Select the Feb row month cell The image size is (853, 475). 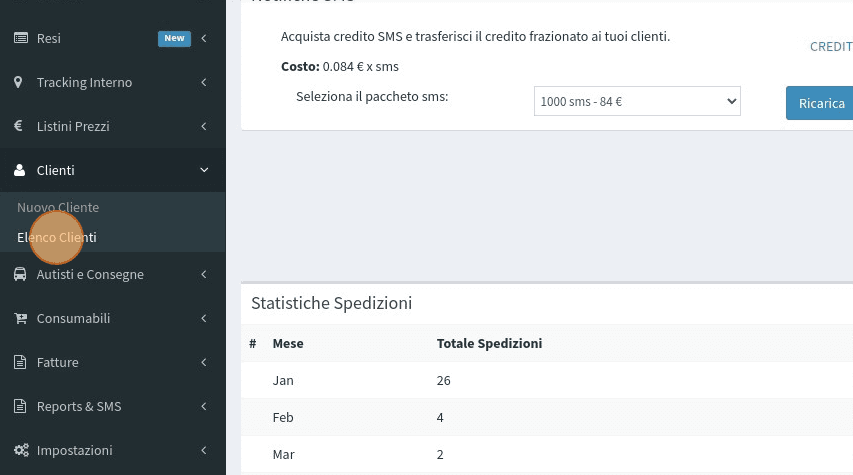[283, 417]
